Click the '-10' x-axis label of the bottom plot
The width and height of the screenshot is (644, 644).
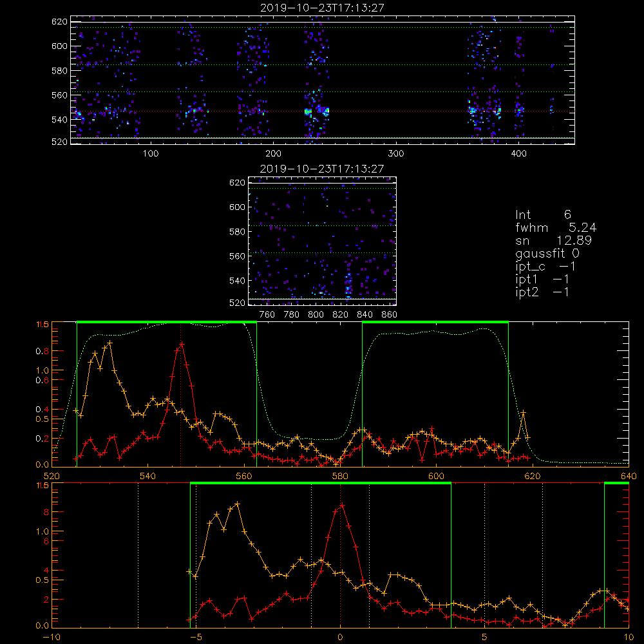point(52,638)
